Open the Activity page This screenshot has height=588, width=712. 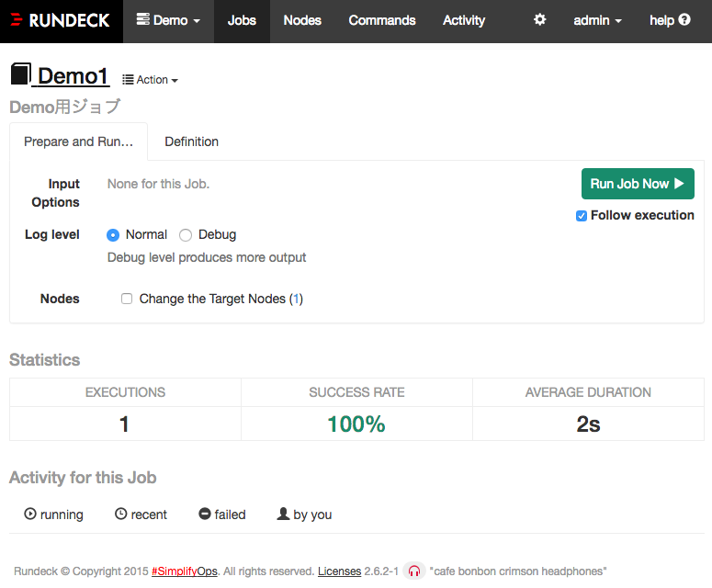tap(464, 21)
